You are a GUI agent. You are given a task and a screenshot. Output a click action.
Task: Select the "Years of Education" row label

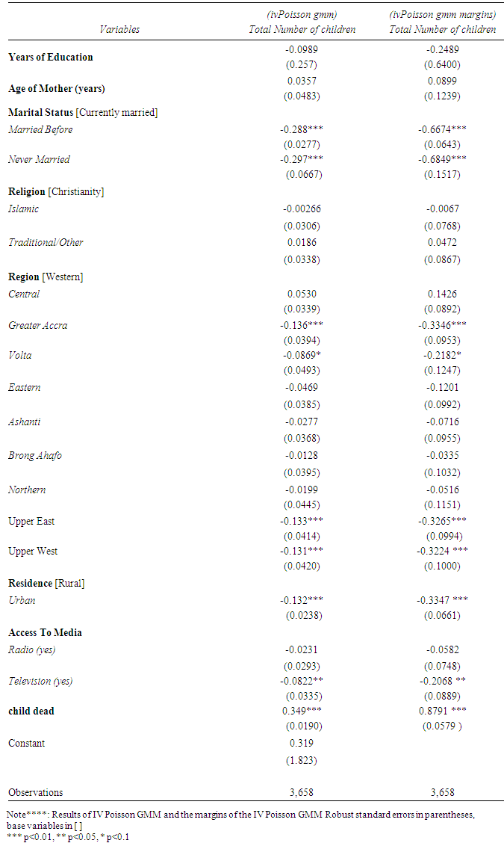coord(51,57)
